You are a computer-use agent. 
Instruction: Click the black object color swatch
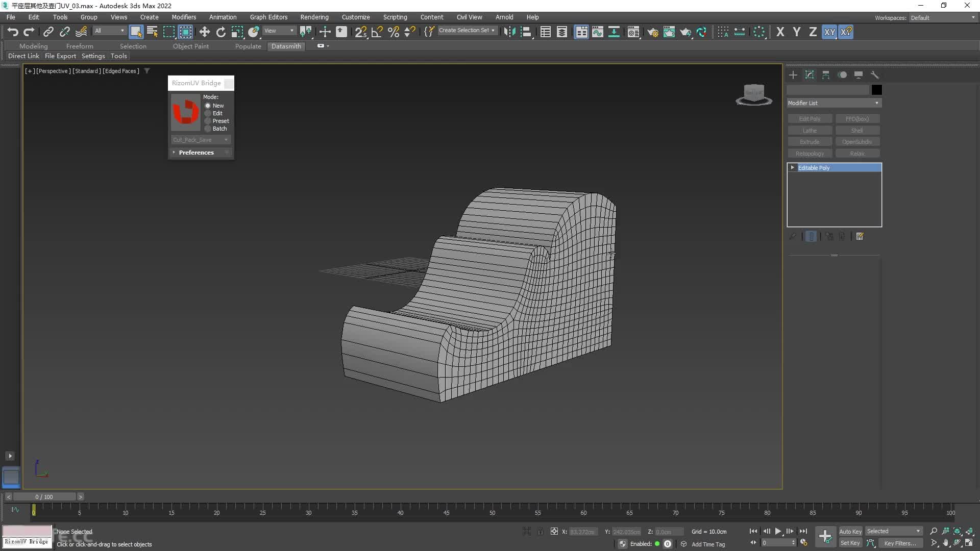877,90
